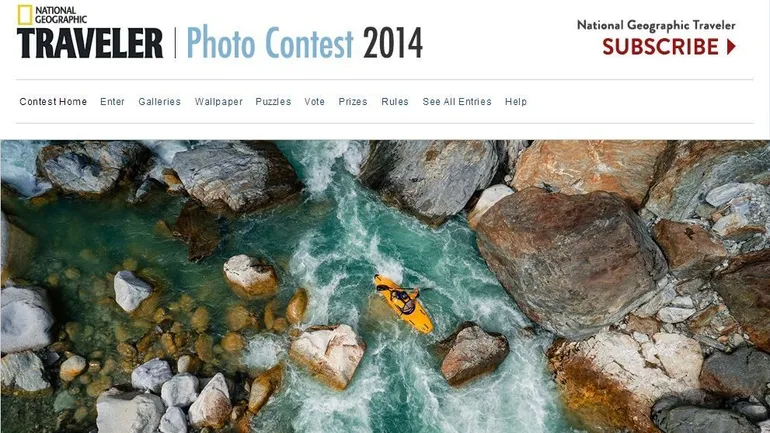Click the yellow kayak in the photo

tap(404, 304)
